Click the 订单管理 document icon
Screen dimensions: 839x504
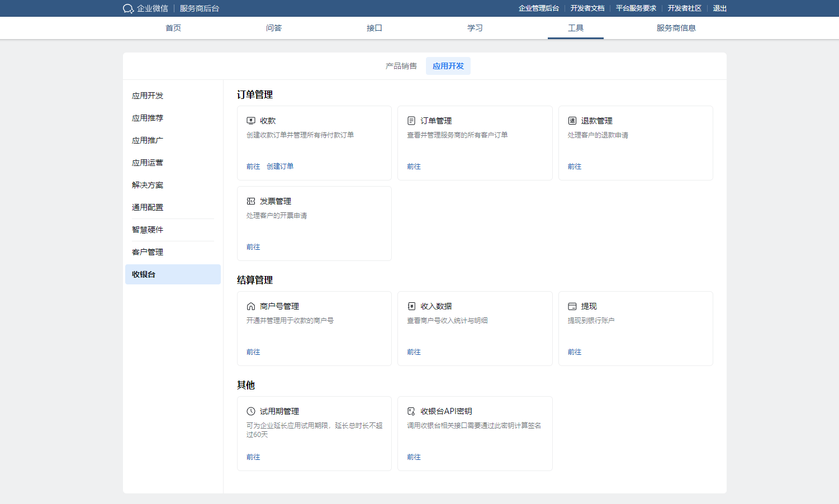411,121
